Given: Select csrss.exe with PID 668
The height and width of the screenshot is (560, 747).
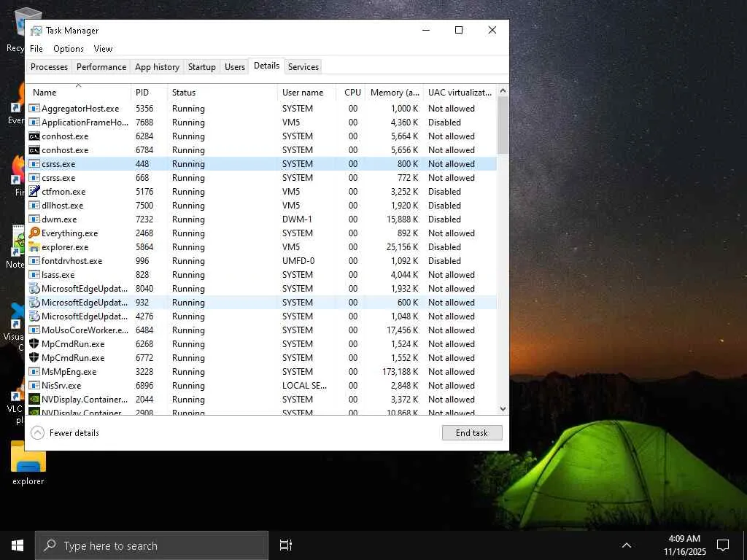Looking at the screenshot, I should (x=262, y=178).
